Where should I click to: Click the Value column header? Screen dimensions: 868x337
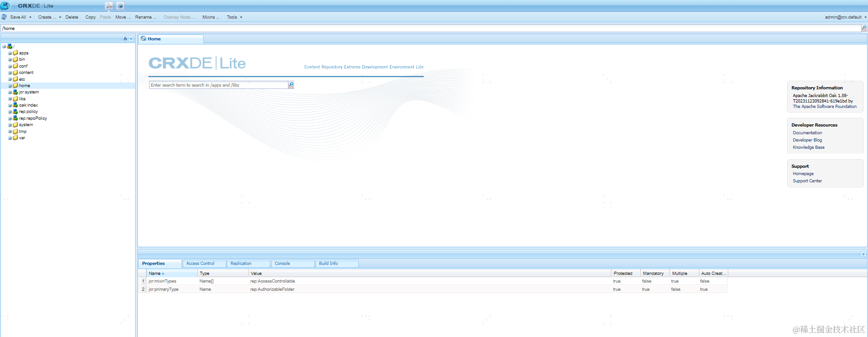point(429,274)
